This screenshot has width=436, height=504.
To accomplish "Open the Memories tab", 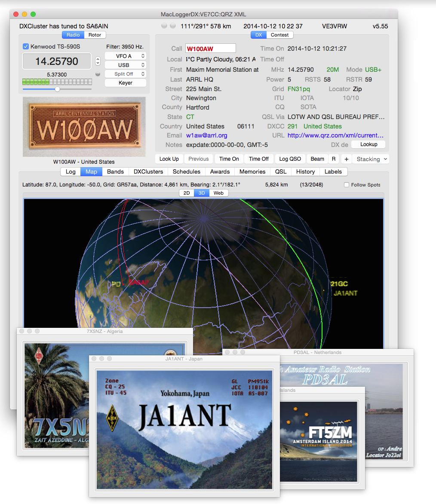I will coord(252,171).
